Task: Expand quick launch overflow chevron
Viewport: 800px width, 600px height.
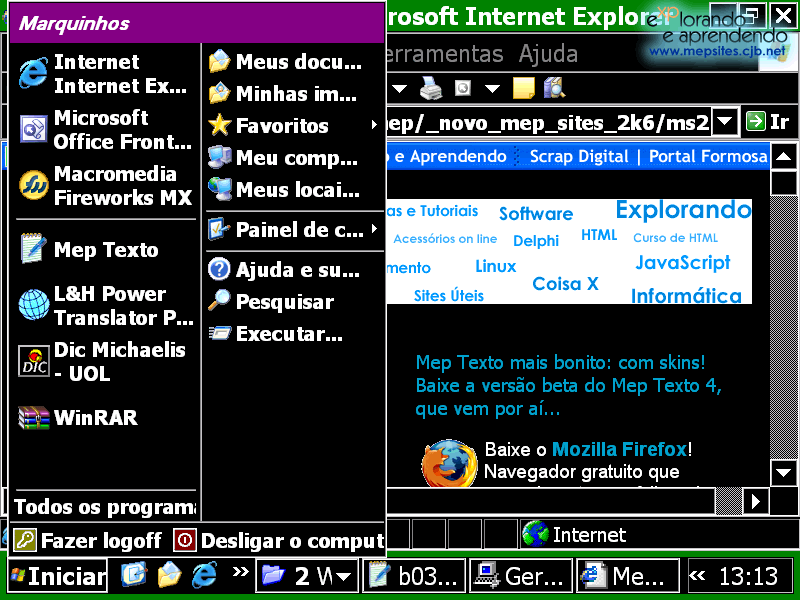Action: [x=240, y=572]
